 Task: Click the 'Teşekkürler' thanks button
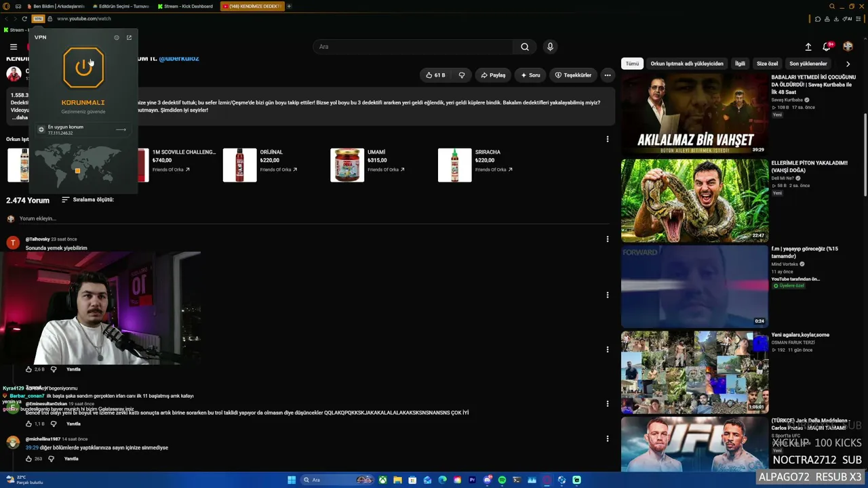tap(573, 75)
